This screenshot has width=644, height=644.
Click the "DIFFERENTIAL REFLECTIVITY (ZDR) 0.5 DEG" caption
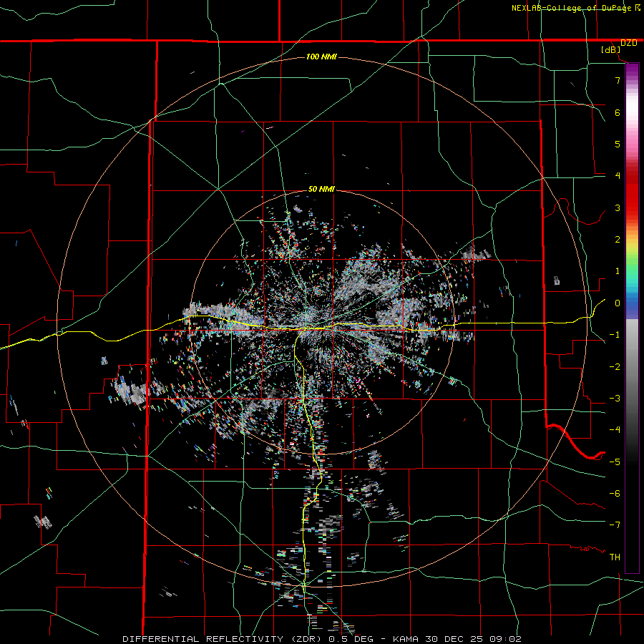pyautogui.click(x=251, y=639)
